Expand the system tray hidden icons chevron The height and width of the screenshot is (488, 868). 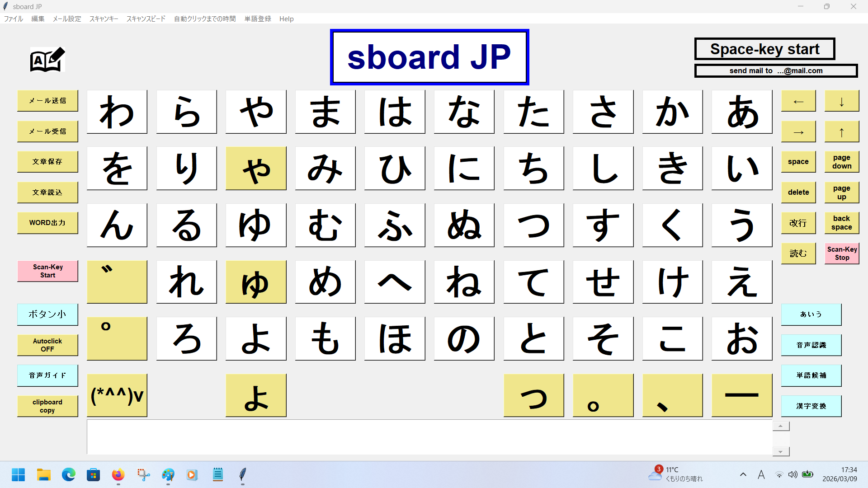coord(743,474)
